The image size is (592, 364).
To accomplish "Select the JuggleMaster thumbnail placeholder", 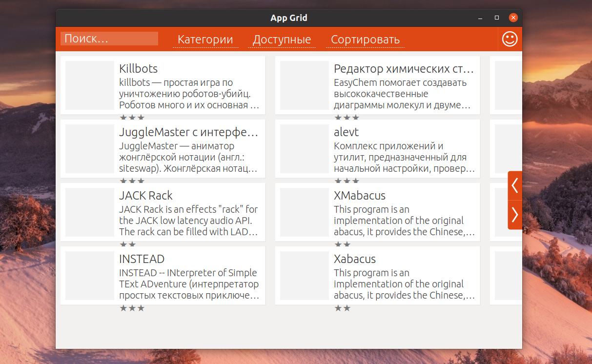I will point(90,149).
